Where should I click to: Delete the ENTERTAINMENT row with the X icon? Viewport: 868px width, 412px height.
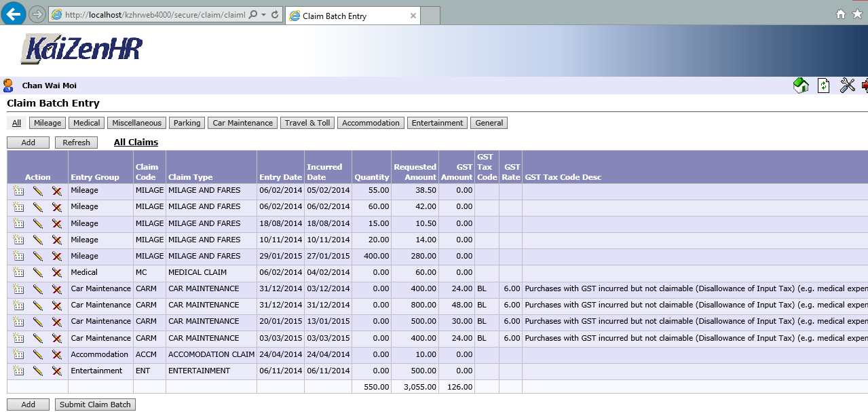tap(56, 371)
